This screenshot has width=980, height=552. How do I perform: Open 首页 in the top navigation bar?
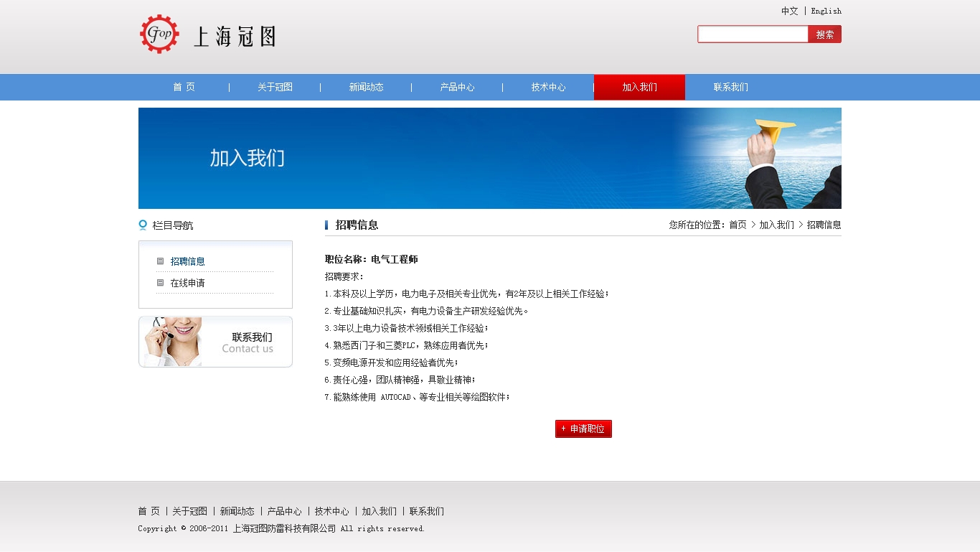point(184,87)
